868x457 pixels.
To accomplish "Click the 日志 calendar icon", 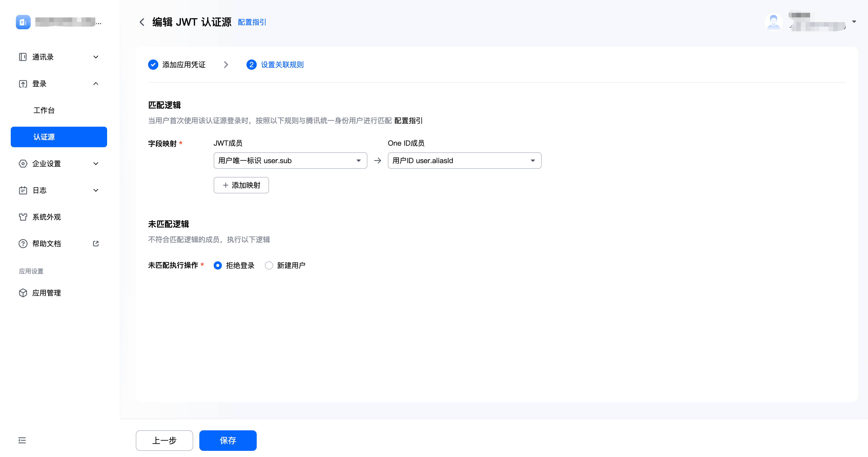I will point(23,190).
